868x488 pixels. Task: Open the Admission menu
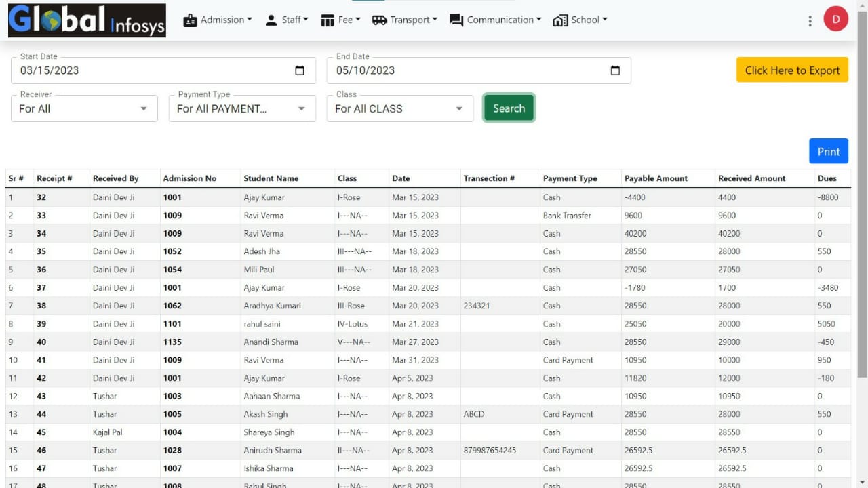point(218,20)
